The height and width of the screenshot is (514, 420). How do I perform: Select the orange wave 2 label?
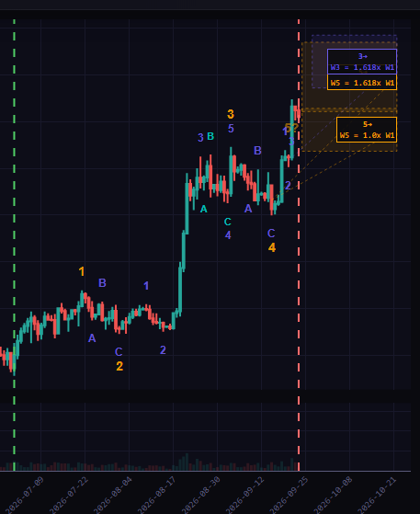click(119, 366)
